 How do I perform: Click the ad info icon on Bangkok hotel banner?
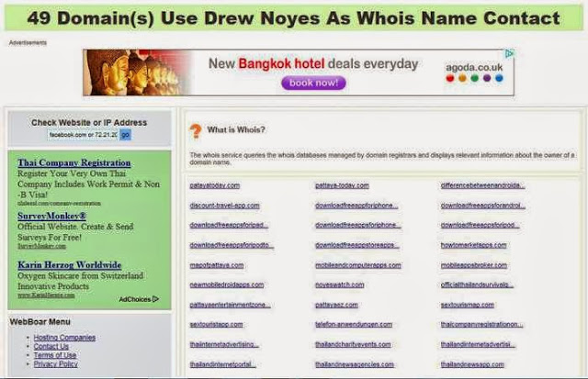509,53
